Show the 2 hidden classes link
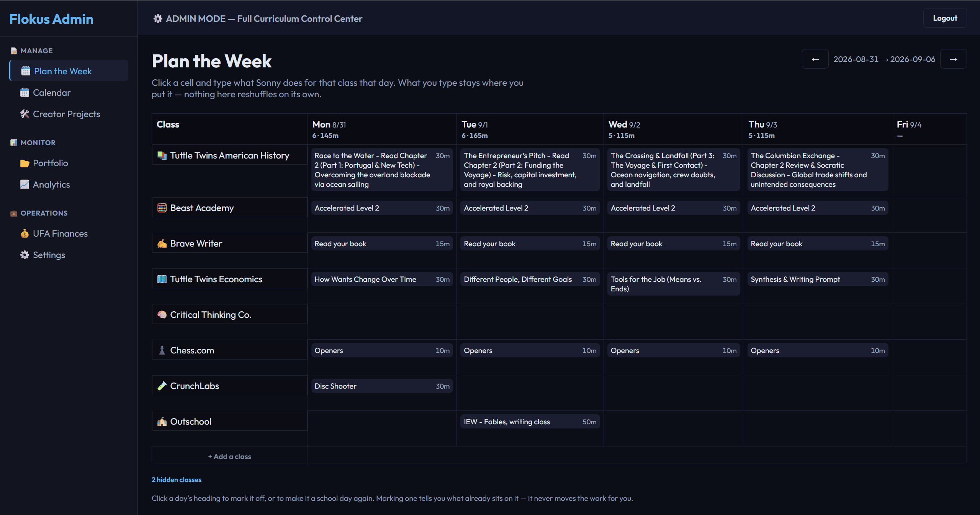 176,479
